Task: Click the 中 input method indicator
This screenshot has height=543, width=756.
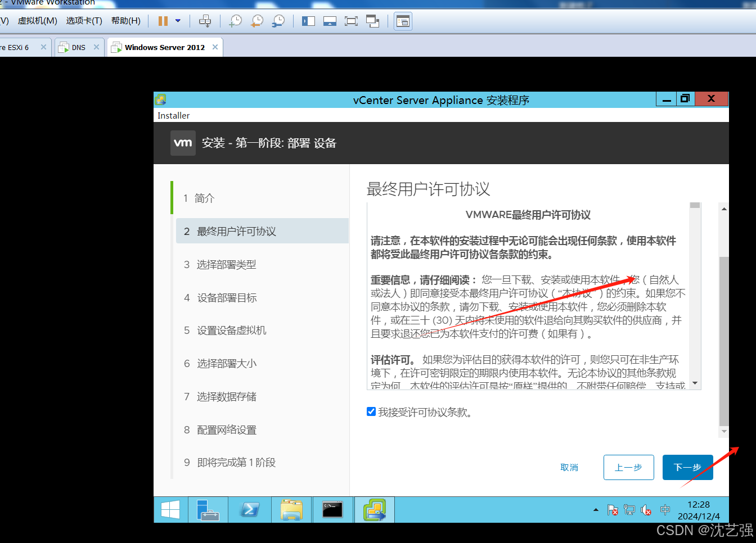Action: tap(665, 510)
